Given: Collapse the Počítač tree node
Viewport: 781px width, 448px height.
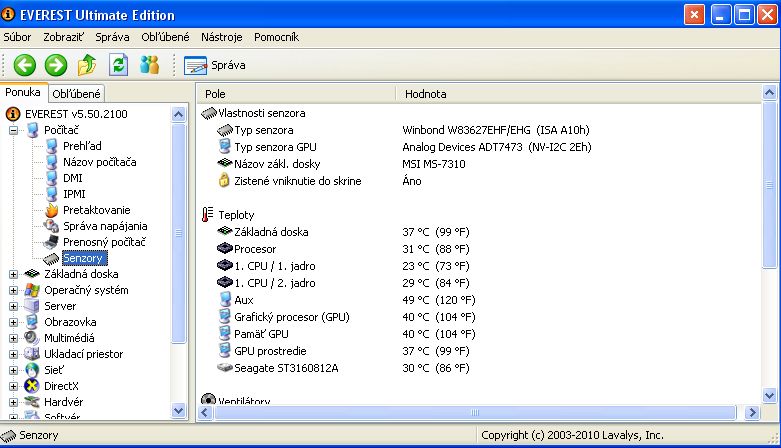Looking at the screenshot, I should (x=13, y=130).
